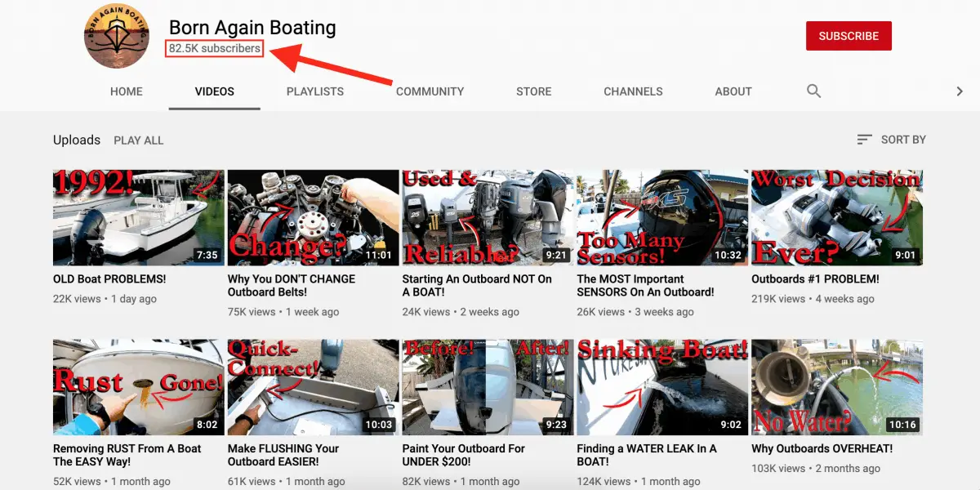Screen dimensions: 980x490
Task: Open the OLD Boat PROBLEMS! thumbnail
Action: (x=139, y=217)
